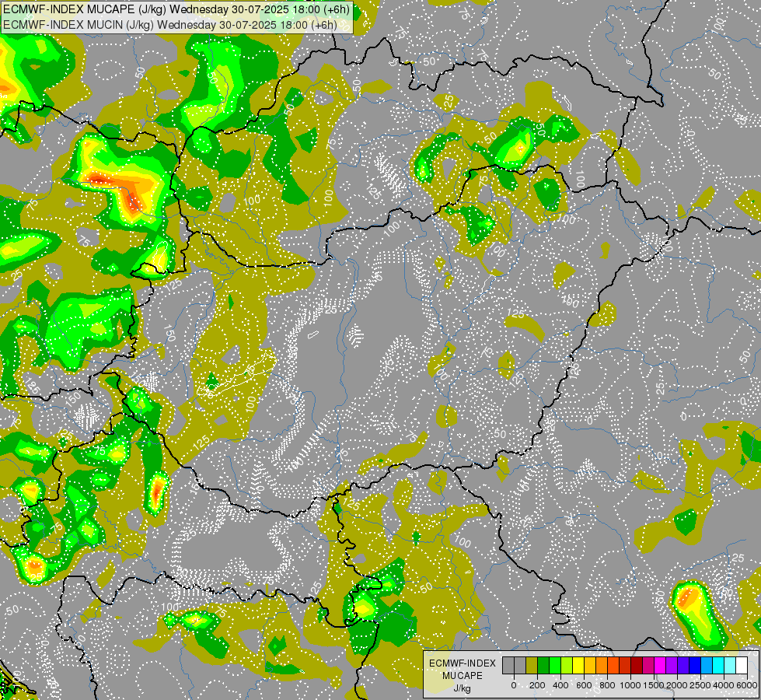Click the legend label 1000
The width and height of the screenshot is (761, 700).
pyautogui.click(x=630, y=685)
